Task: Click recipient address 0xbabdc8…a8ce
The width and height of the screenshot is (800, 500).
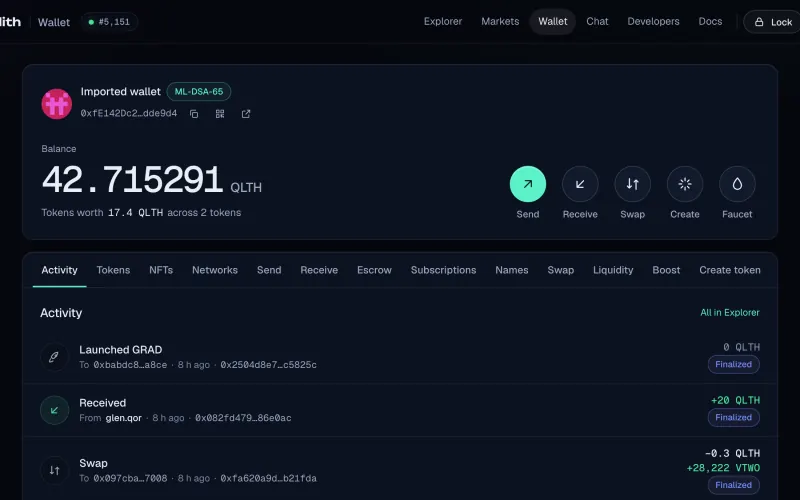Action: (130, 365)
